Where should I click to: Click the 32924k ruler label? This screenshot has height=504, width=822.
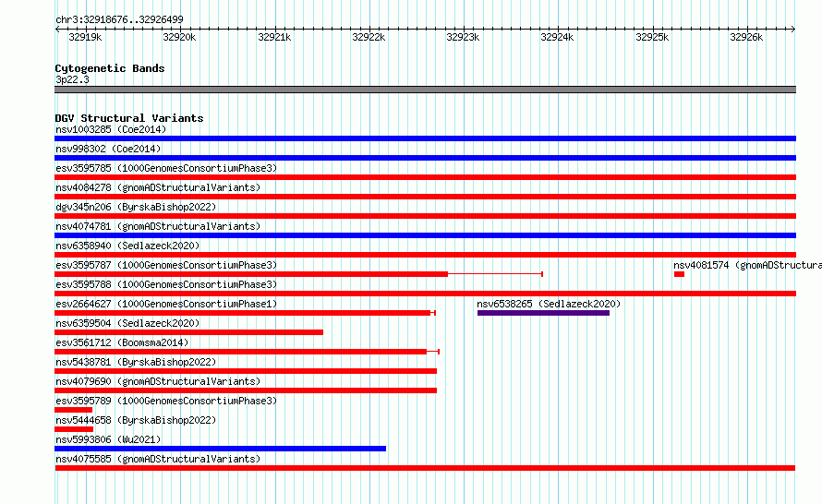557,37
